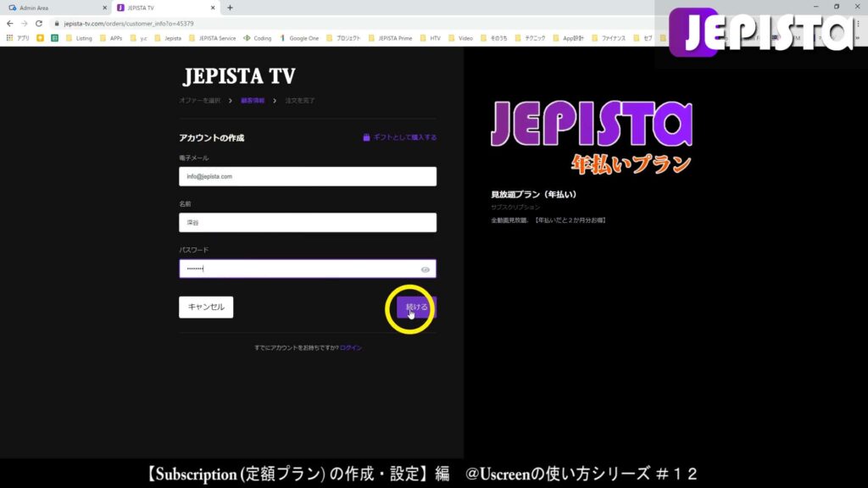Click the gift icon beside ギフトとして購入する
Image resolution: width=868 pixels, height=488 pixels.
tap(366, 137)
